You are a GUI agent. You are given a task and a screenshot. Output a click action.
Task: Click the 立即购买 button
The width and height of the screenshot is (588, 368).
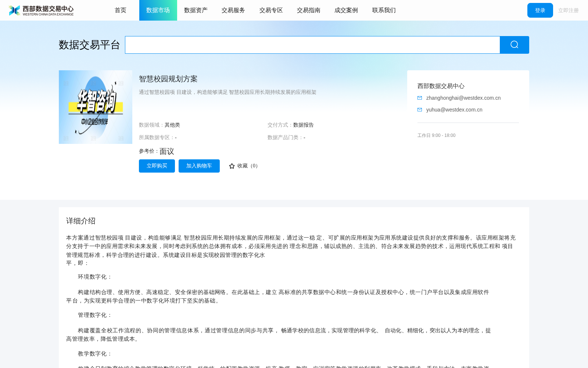tap(157, 166)
